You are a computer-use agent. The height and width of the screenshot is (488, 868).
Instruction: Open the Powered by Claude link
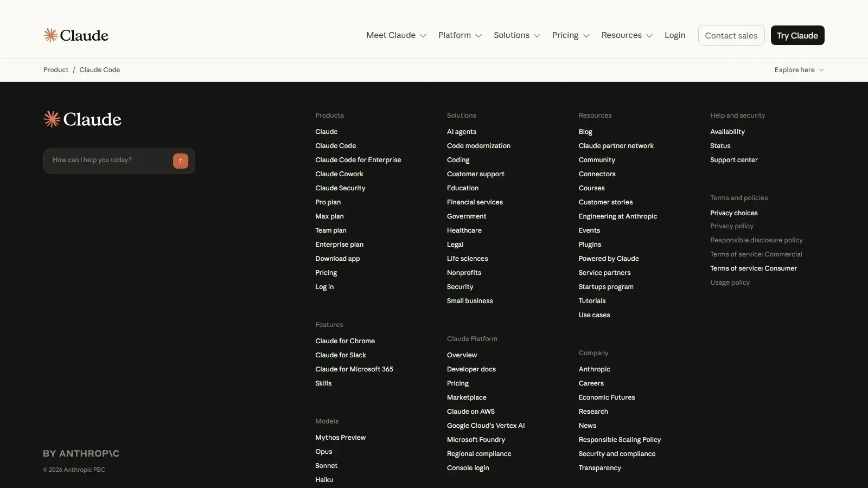(609, 259)
